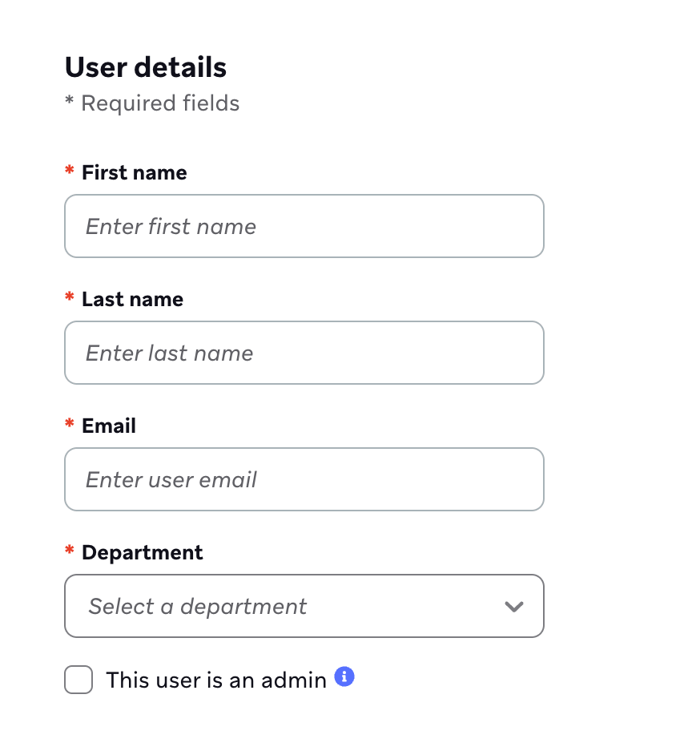
Task: Click the '* Required fields' note
Action: click(152, 103)
